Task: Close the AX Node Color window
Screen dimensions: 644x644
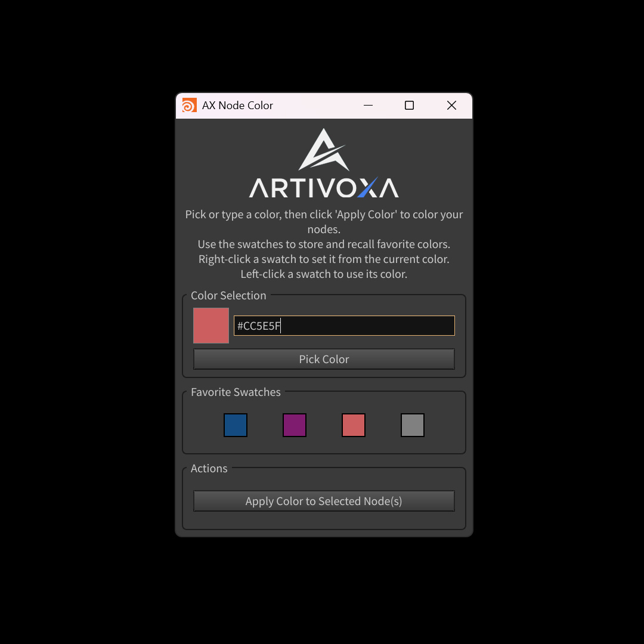Action: pyautogui.click(x=452, y=106)
